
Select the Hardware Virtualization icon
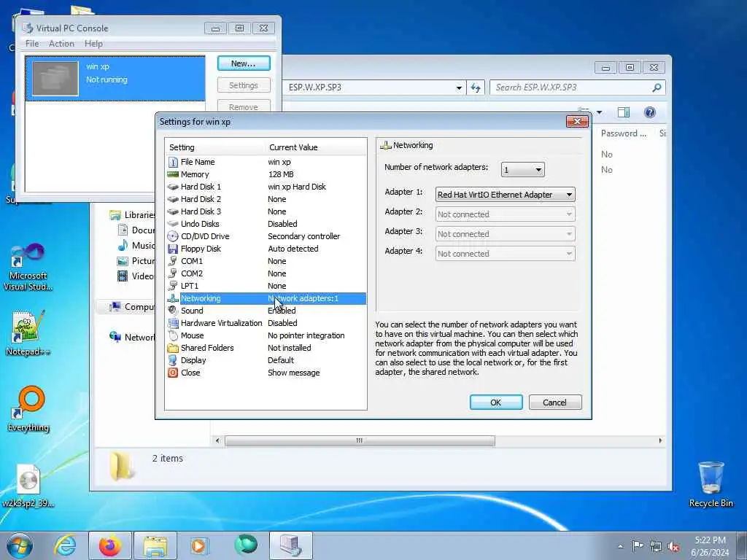tap(173, 323)
